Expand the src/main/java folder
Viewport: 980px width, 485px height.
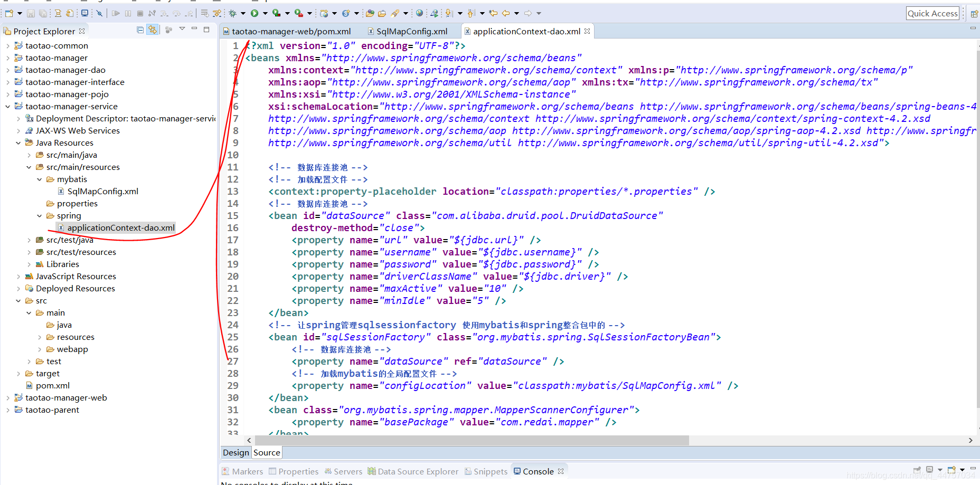pos(29,155)
